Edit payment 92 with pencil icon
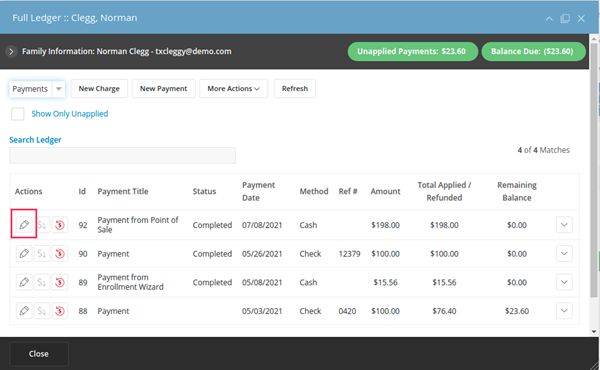600x370 pixels. pyautogui.click(x=24, y=225)
